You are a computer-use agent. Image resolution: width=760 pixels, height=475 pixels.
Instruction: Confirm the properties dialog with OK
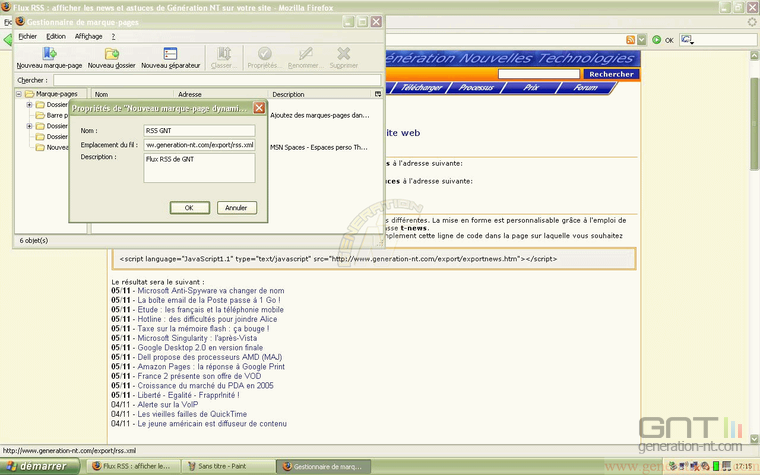(190, 207)
